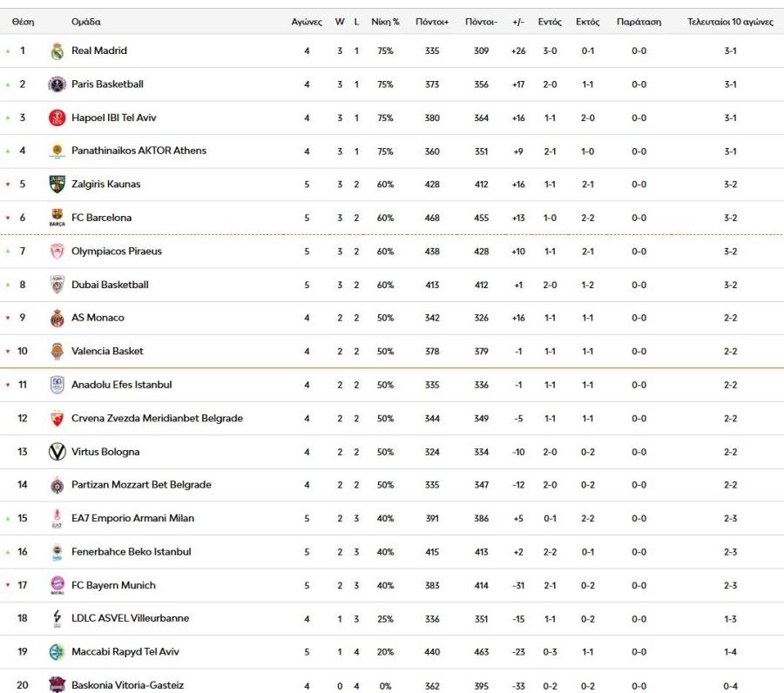Screen dimensions: 784x693
Task: Sort standings by the Πόντοι+ header
Action: click(x=432, y=22)
